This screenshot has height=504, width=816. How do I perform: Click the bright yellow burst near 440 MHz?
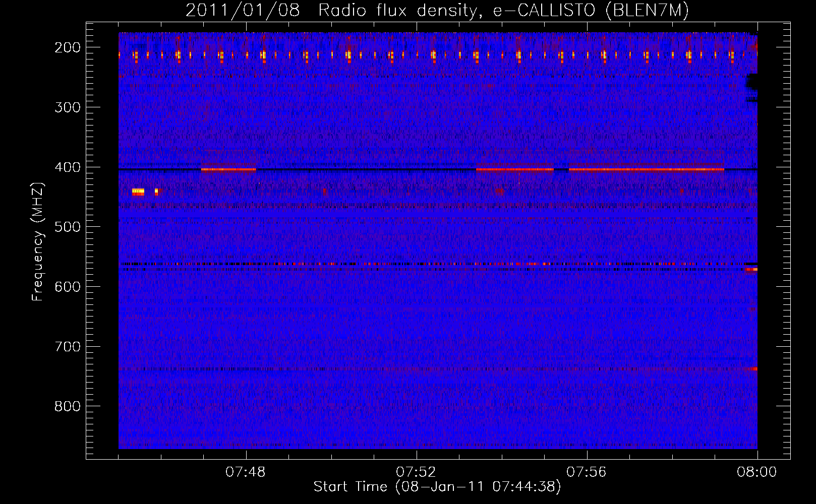click(x=138, y=192)
